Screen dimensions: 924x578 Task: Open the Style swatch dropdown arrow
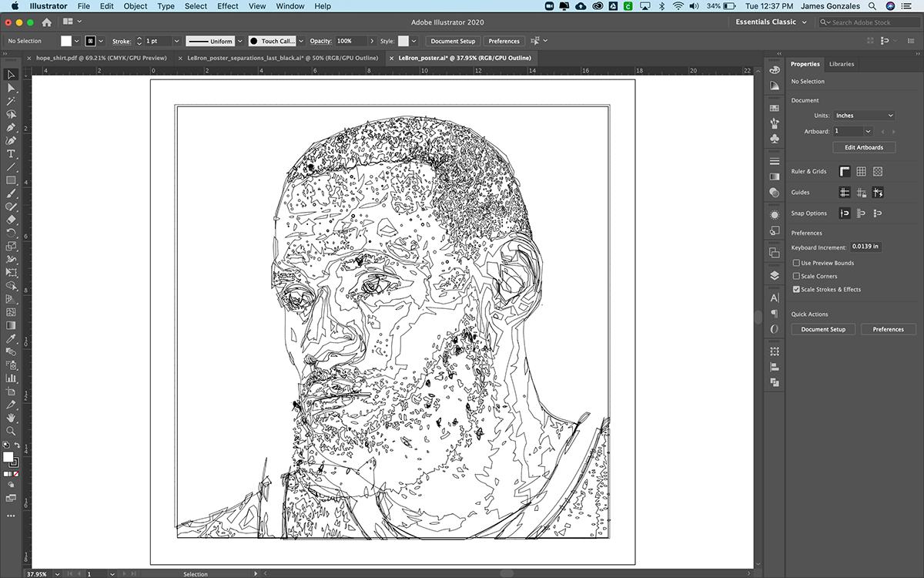pyautogui.click(x=413, y=41)
